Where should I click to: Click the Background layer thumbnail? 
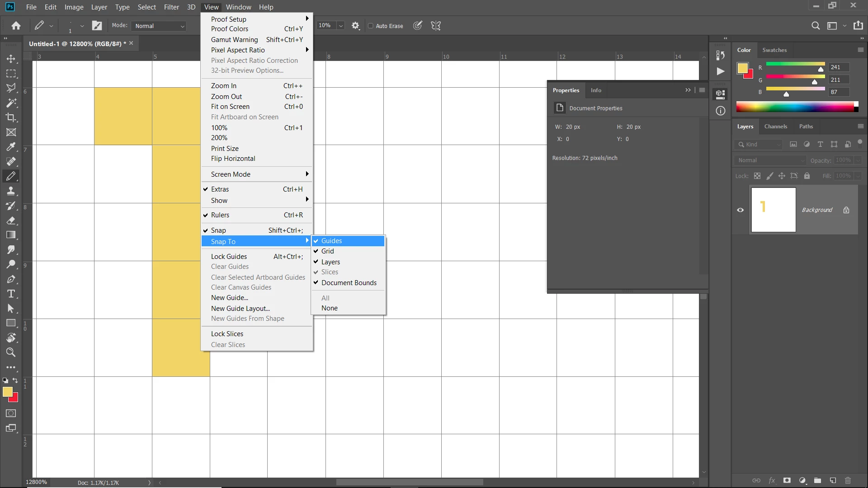773,210
